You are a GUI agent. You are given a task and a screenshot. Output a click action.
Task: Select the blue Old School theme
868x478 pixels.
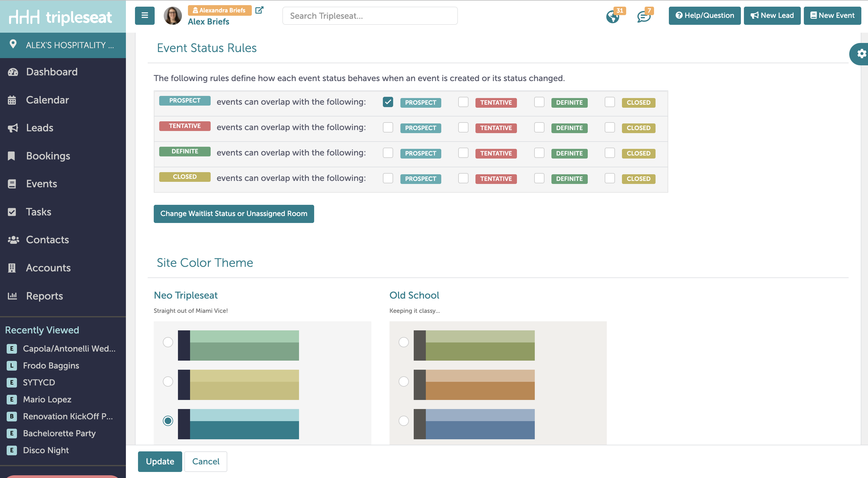tap(404, 421)
